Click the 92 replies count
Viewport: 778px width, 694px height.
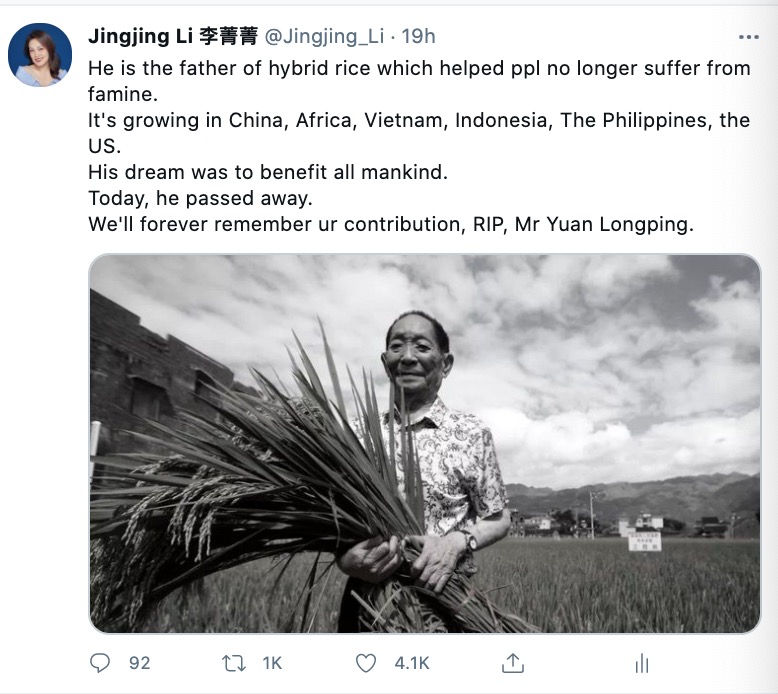139,663
